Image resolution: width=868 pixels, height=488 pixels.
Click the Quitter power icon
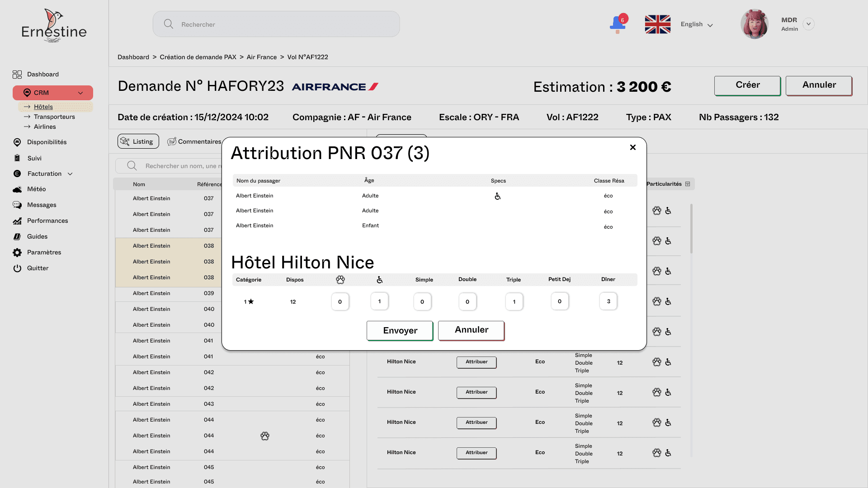pyautogui.click(x=17, y=268)
